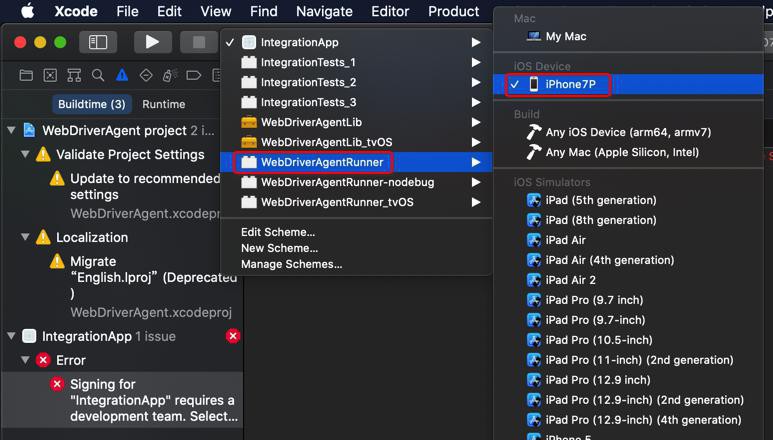
Task: Click the Stop button in toolbar
Action: click(x=199, y=42)
